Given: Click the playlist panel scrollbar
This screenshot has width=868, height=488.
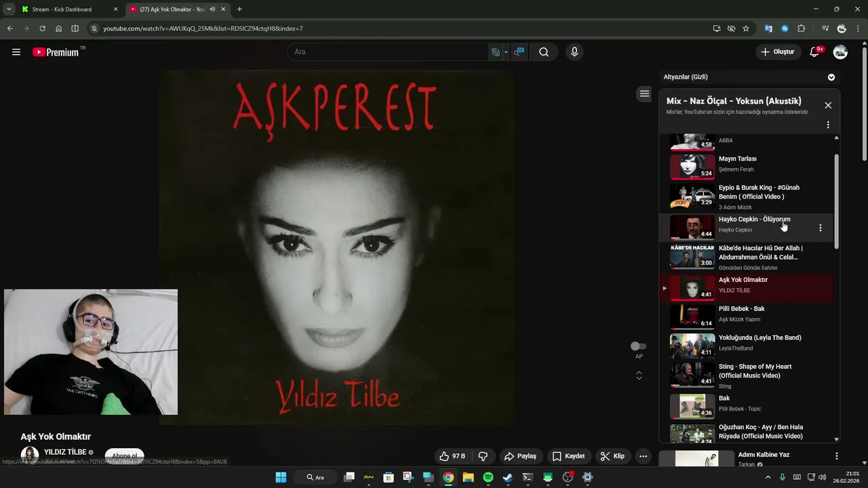Looking at the screenshot, I should 836,201.
